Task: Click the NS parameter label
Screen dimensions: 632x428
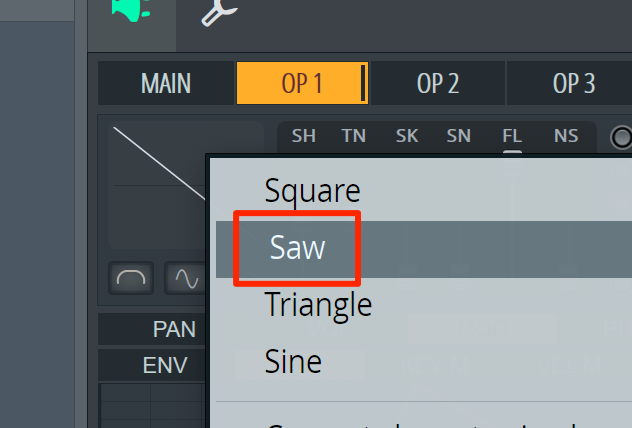Action: [x=566, y=136]
